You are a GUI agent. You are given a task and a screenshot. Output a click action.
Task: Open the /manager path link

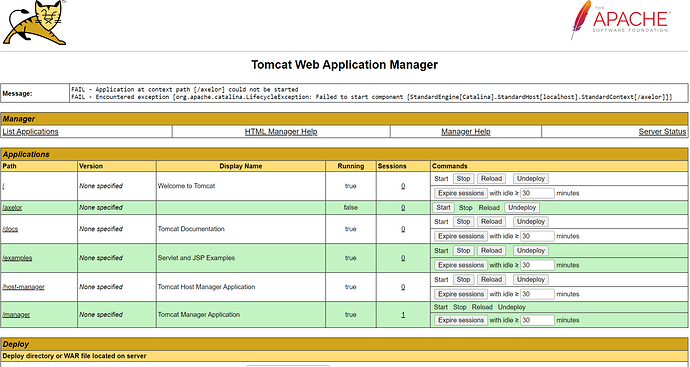tap(16, 315)
